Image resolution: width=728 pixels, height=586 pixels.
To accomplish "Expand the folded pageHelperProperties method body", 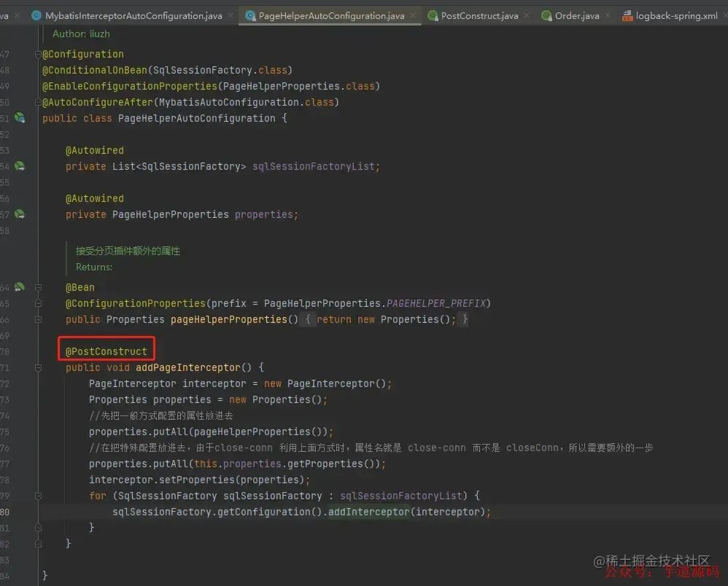I will coord(37,319).
